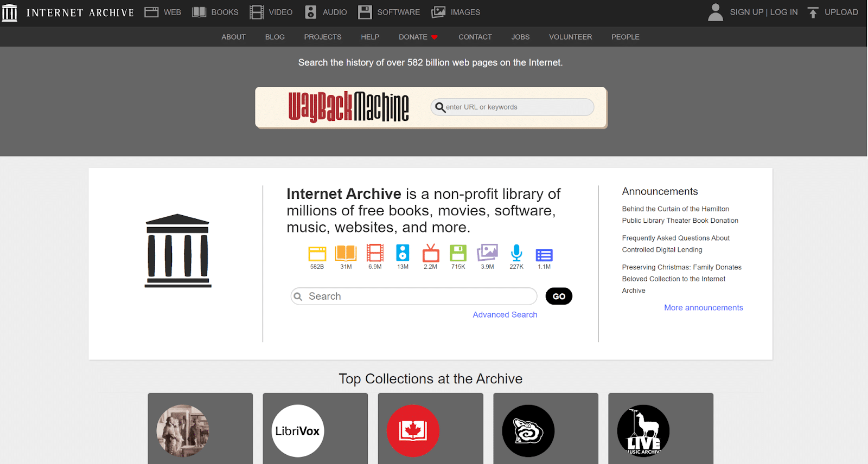Open the Live Music Archive collection tile

661,428
